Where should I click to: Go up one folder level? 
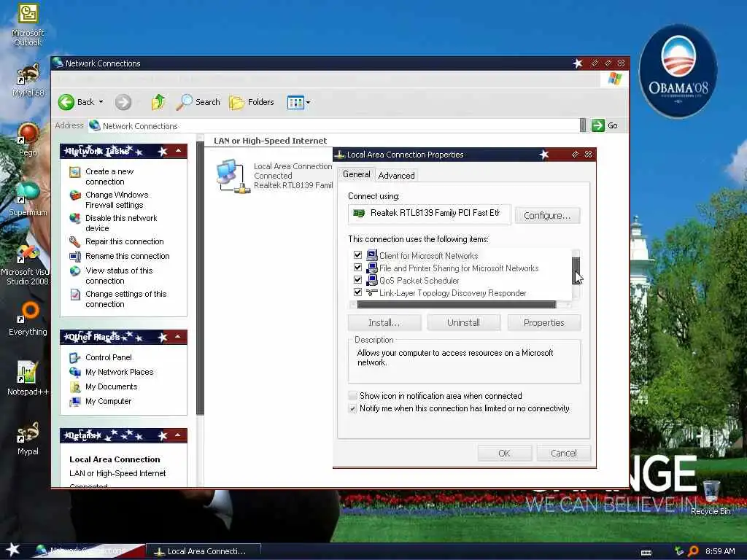[158, 102]
